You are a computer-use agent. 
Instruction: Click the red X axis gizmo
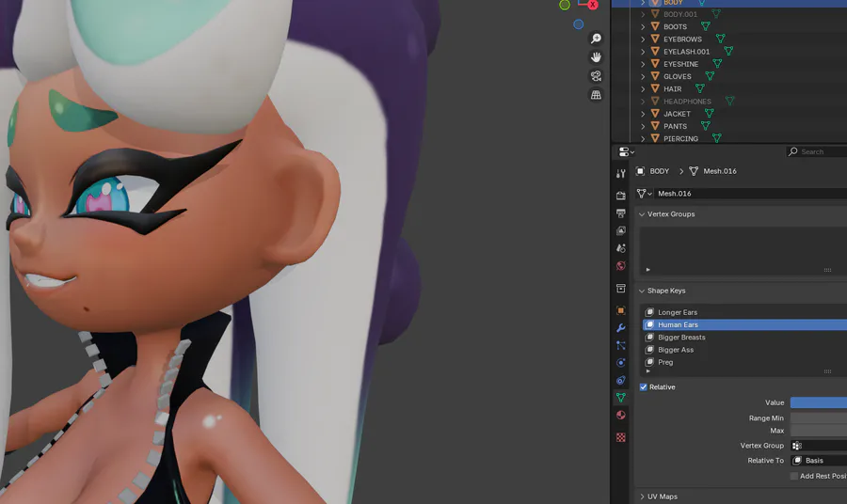tap(593, 5)
